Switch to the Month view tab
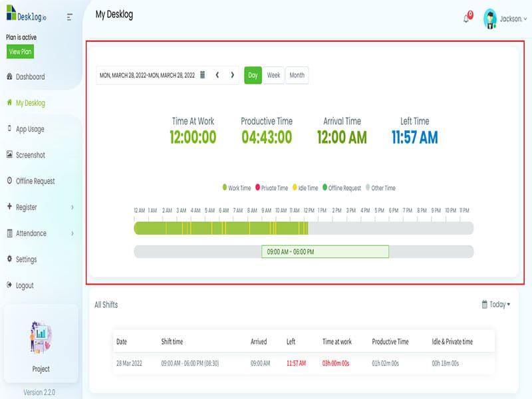 point(297,75)
